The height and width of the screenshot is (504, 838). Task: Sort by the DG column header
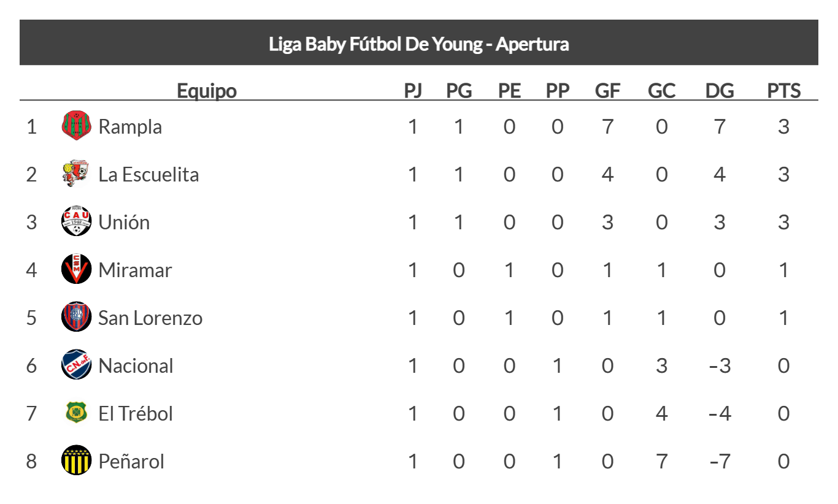pyautogui.click(x=720, y=91)
